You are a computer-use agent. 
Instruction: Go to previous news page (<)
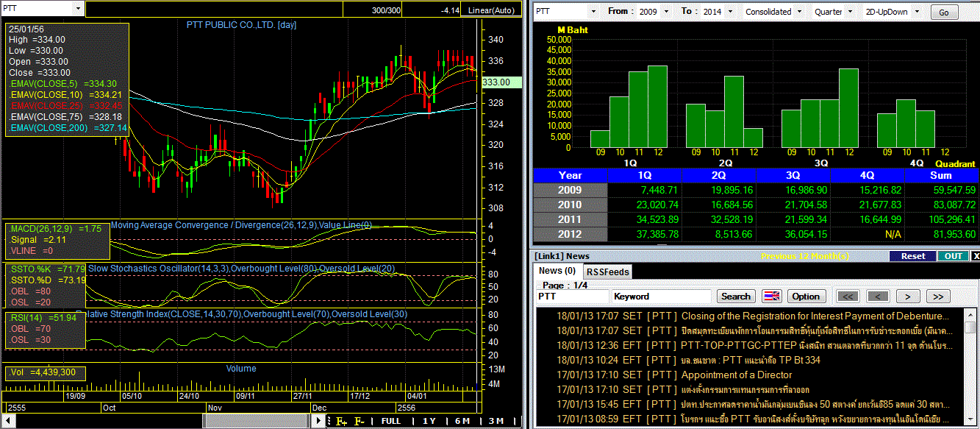(877, 297)
